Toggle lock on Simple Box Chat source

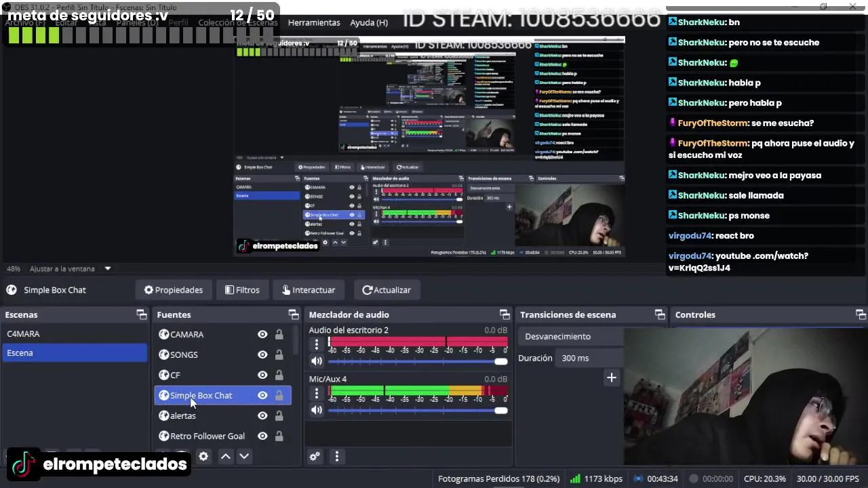[x=279, y=395]
